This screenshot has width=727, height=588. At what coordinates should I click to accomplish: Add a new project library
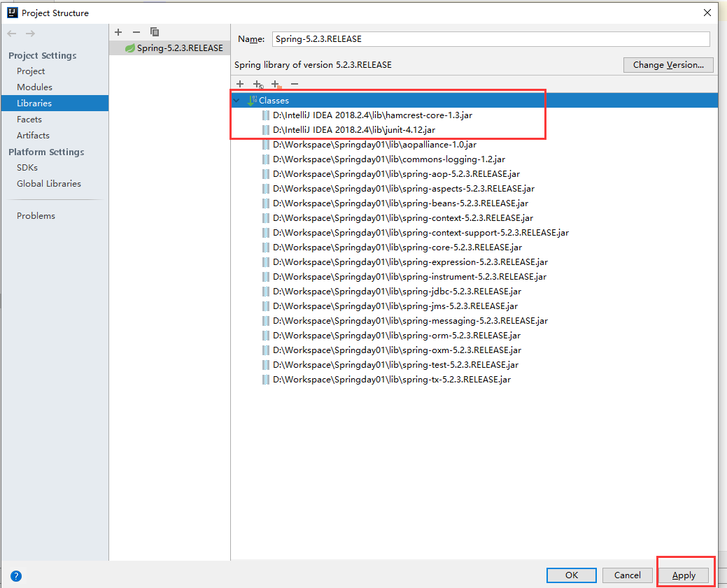pyautogui.click(x=118, y=32)
